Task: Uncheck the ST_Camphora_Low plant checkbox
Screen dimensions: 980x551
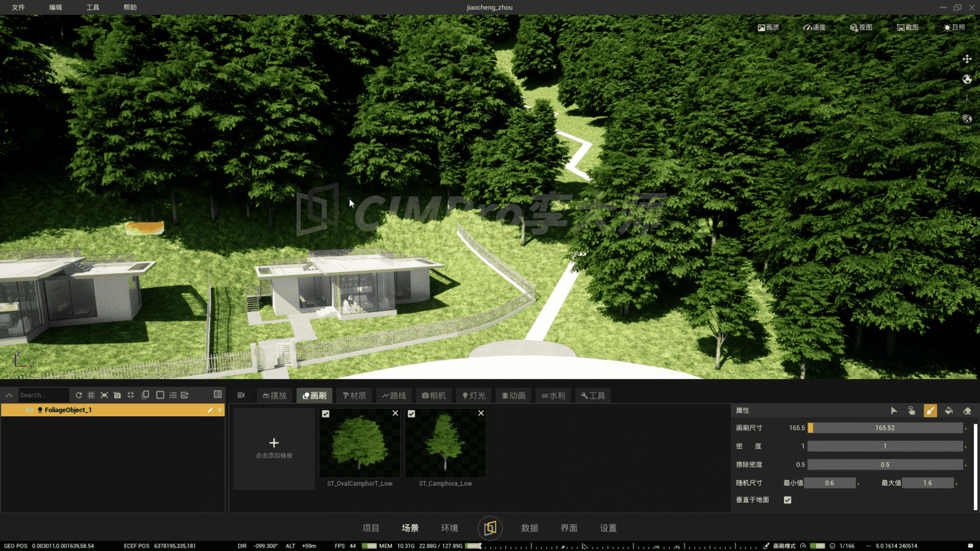Action: pyautogui.click(x=411, y=414)
